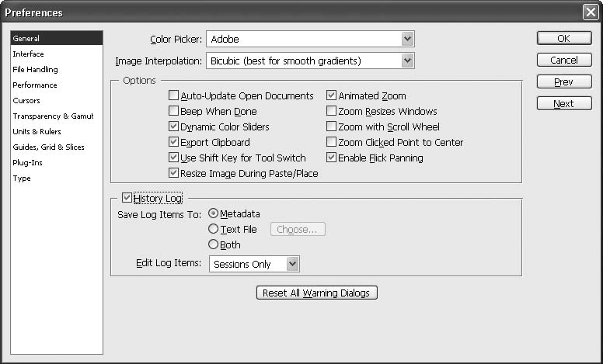Select the Metadata radio option
This screenshot has height=364, width=603.
[214, 214]
